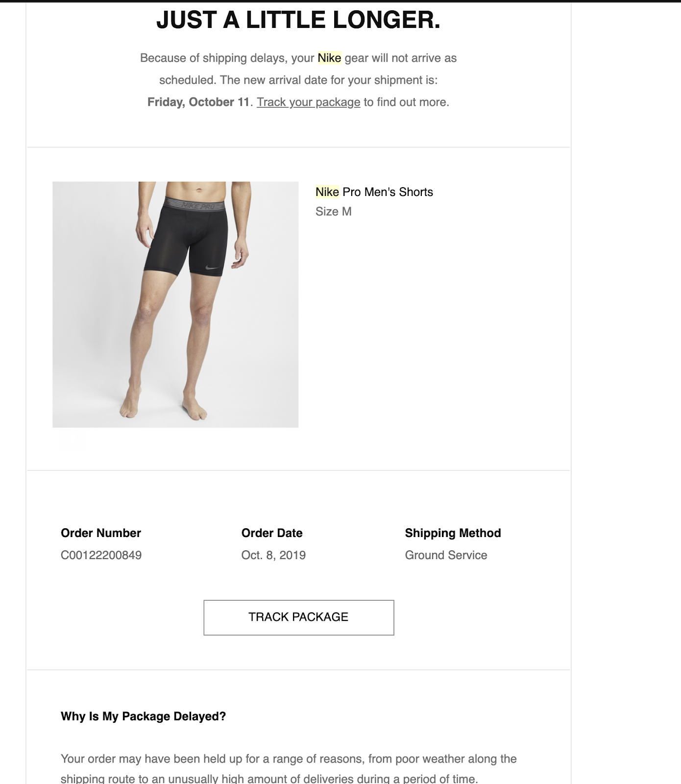Click the 'Why Is My Package Delayed?' heading
Image resolution: width=681 pixels, height=784 pixels.
(144, 716)
